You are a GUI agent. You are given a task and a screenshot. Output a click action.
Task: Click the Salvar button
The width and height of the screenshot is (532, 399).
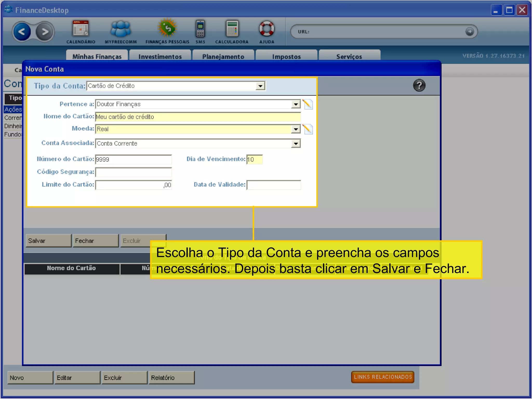(x=48, y=241)
